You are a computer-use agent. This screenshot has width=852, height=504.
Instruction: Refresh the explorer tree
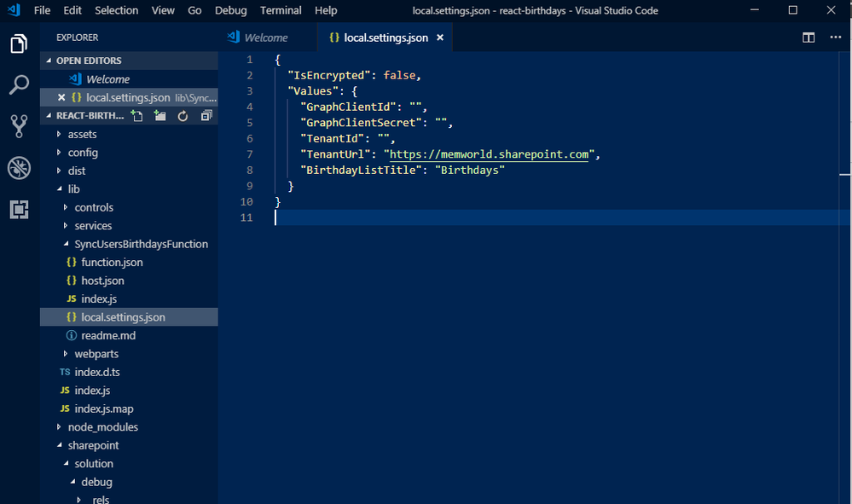pos(183,116)
